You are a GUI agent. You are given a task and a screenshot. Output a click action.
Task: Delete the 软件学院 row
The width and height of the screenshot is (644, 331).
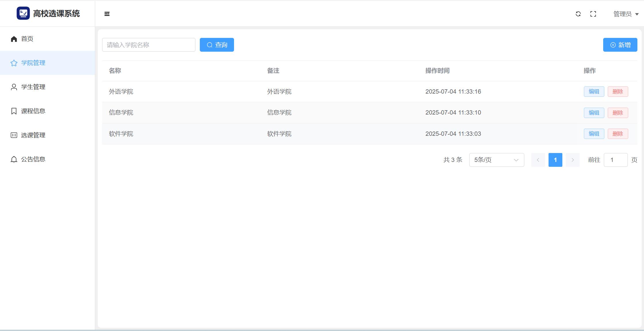tap(618, 134)
